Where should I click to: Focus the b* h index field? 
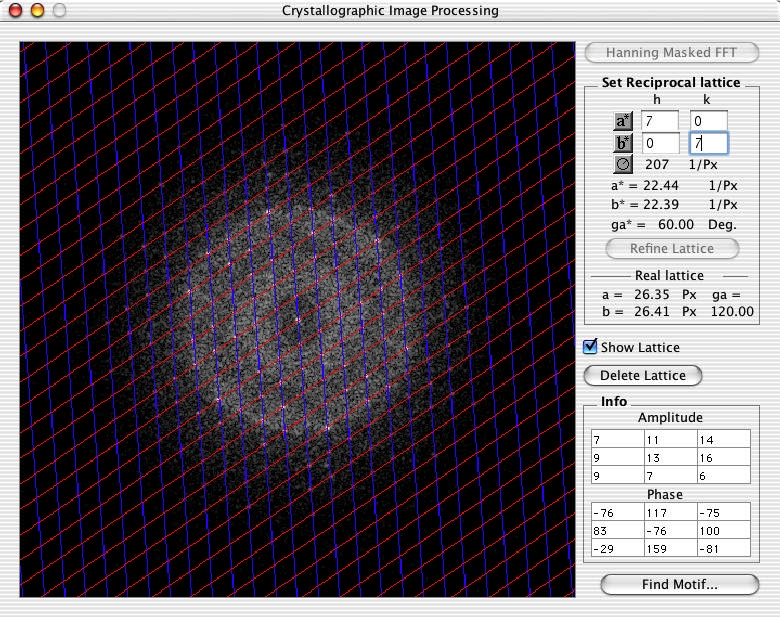[660, 143]
